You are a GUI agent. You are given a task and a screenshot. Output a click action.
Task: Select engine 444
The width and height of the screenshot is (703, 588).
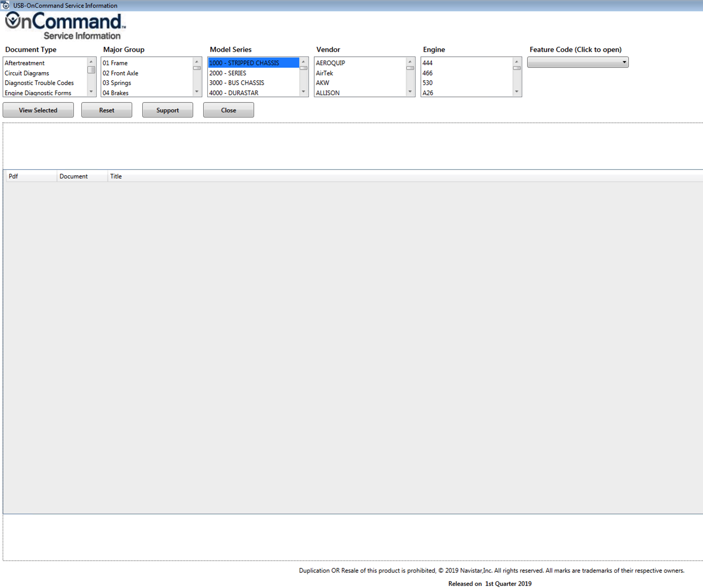[467, 63]
